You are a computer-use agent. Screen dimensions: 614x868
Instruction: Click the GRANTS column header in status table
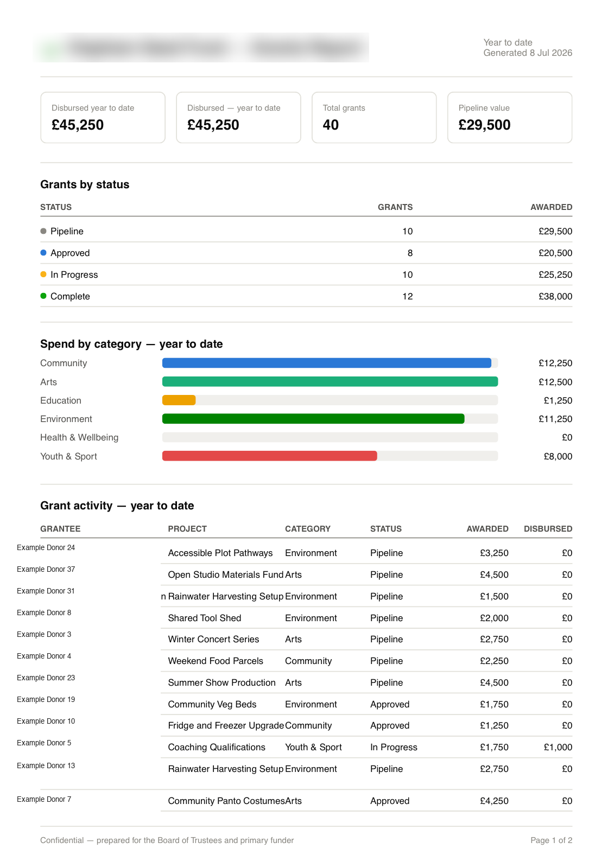395,207
